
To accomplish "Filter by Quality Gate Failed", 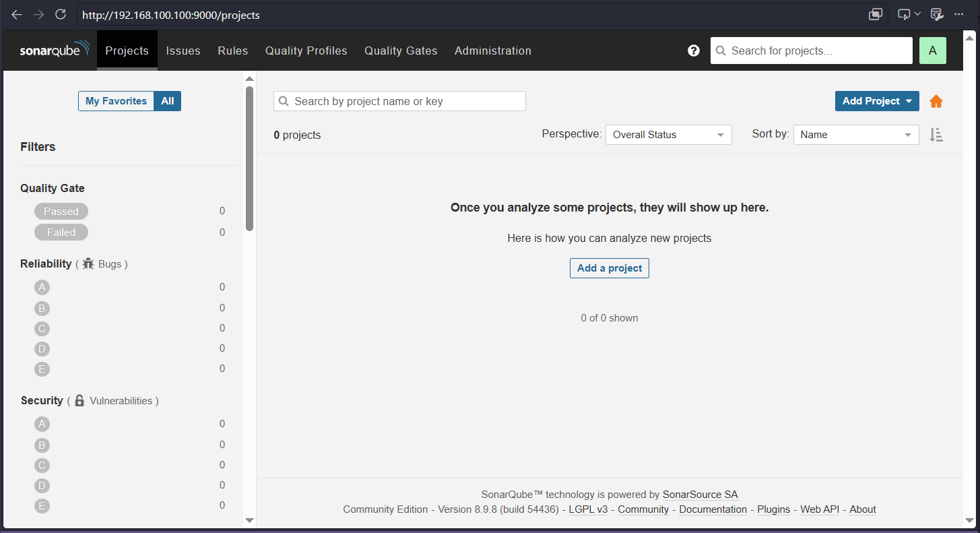I will 61,232.
